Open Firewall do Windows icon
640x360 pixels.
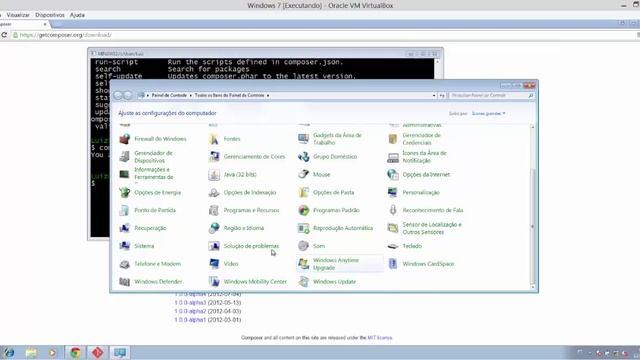click(124, 139)
